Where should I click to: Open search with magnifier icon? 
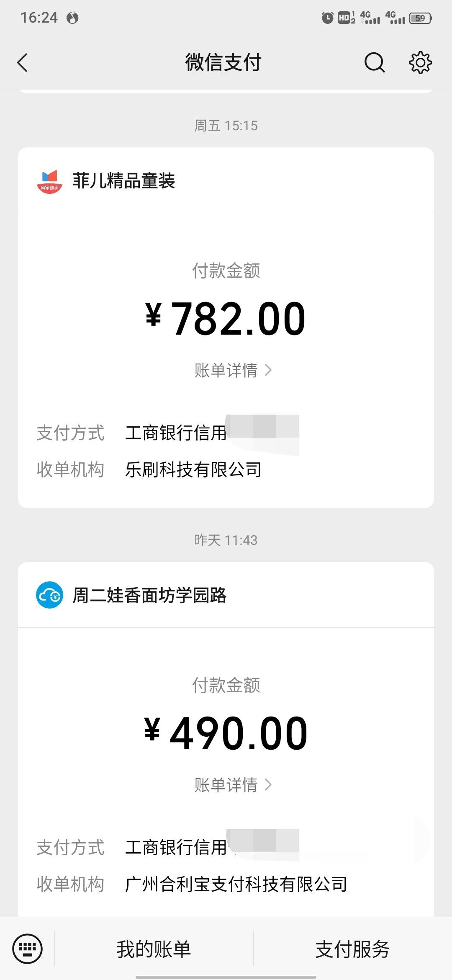(x=375, y=63)
